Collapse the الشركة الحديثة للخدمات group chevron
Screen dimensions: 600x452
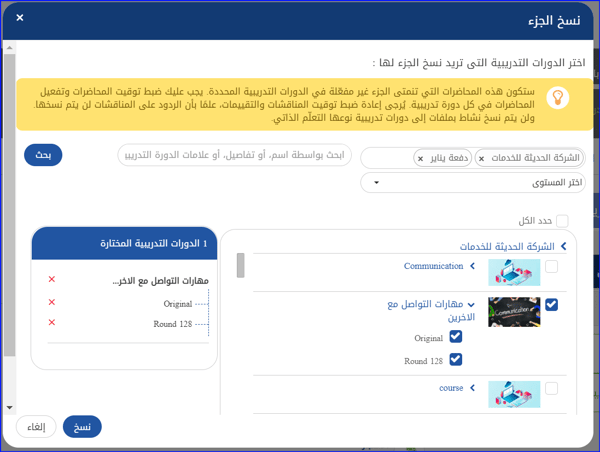click(563, 246)
